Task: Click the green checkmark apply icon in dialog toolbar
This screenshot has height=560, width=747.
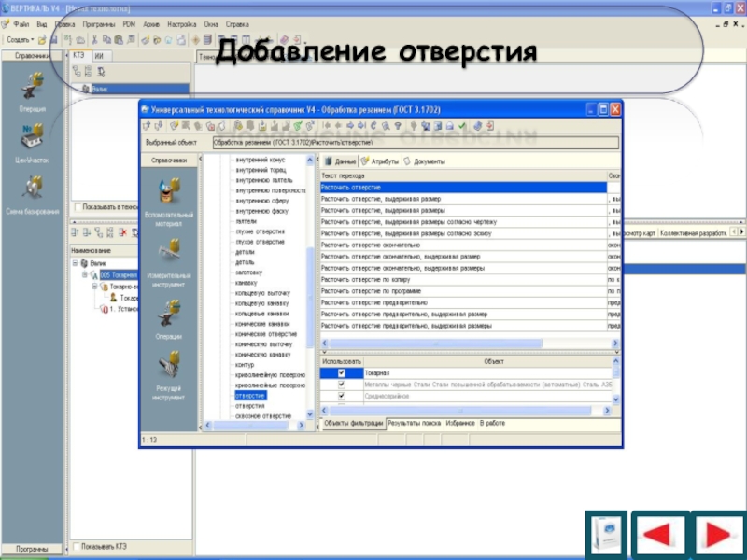Action: (461, 126)
